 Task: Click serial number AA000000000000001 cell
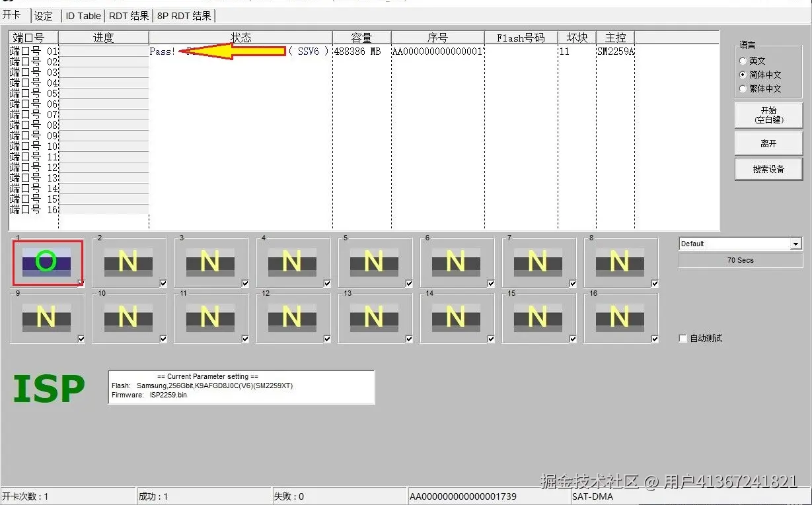pos(437,51)
